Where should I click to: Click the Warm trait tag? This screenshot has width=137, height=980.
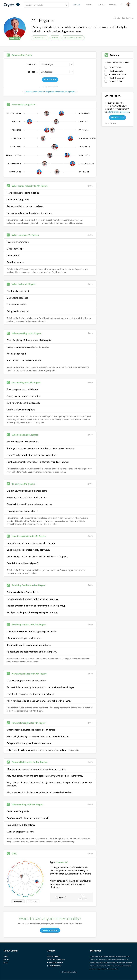click(55, 38)
